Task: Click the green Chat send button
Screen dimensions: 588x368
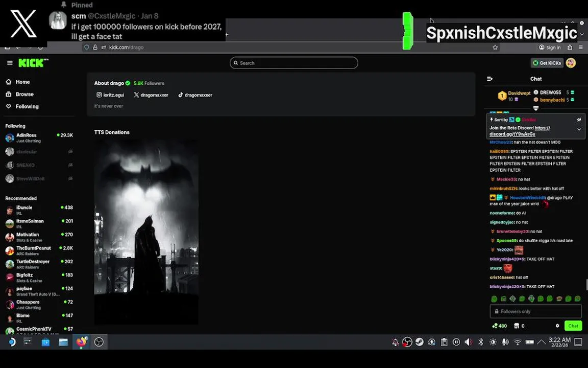Action: [573, 326]
